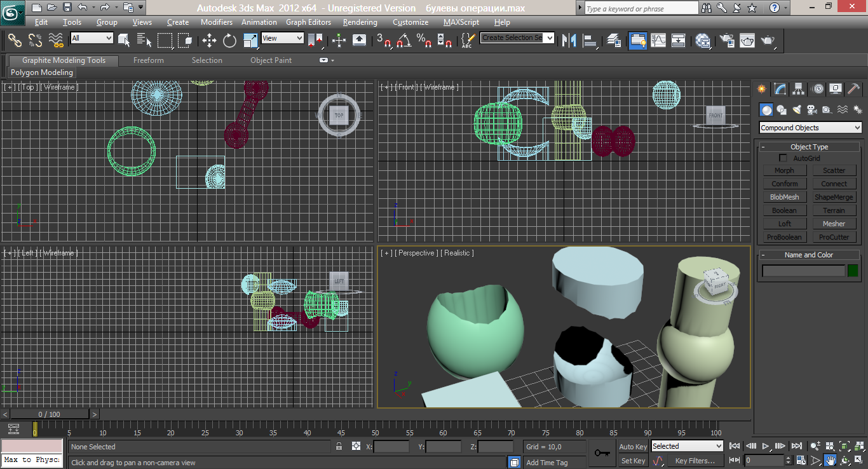Click the Boolean object type button
Image resolution: width=868 pixels, height=469 pixels.
pyautogui.click(x=785, y=210)
